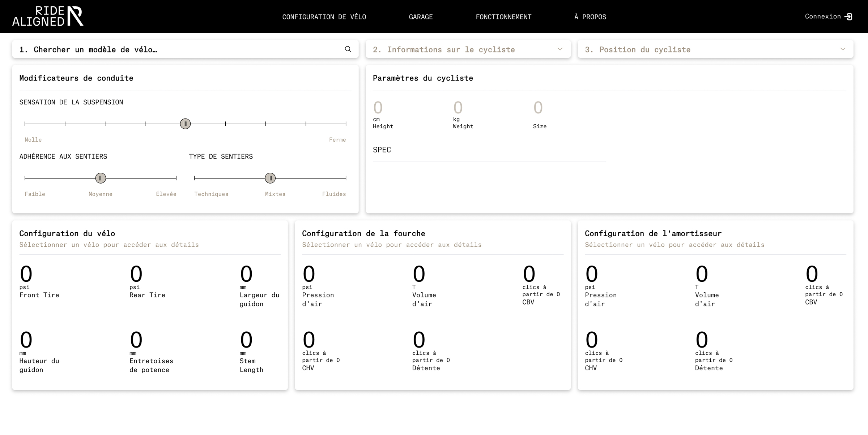This screenshot has height=435, width=868.
Task: Expand Informations sur le cycliste chevron
Action: [x=560, y=49]
